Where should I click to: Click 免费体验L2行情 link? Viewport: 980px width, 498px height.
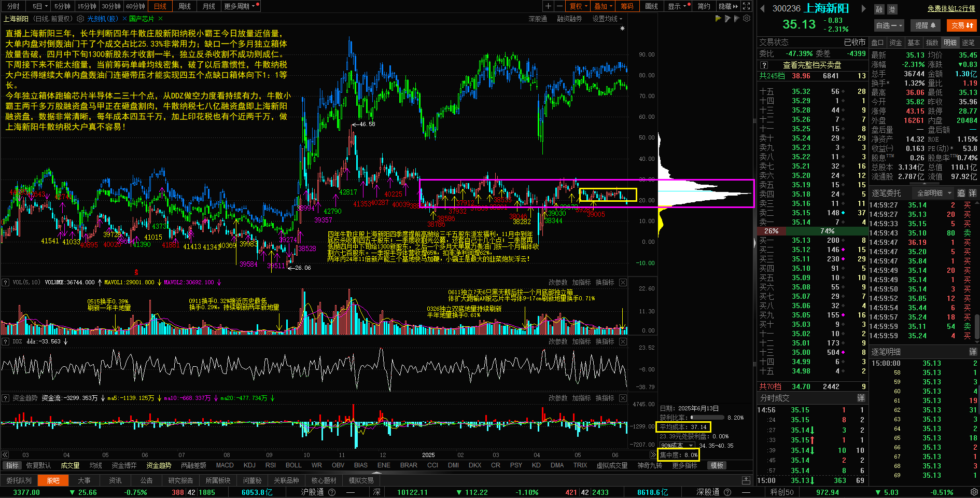point(951,8)
